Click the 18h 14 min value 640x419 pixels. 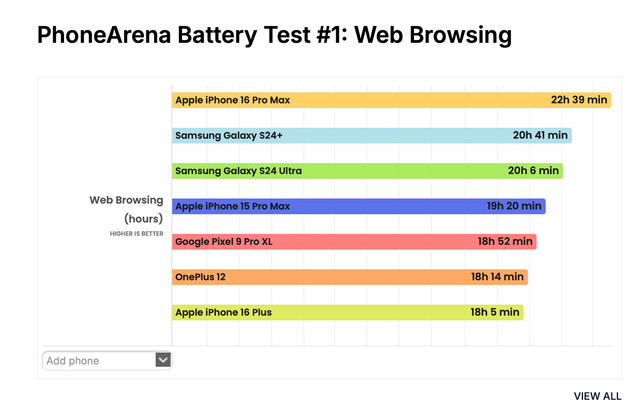tap(497, 277)
